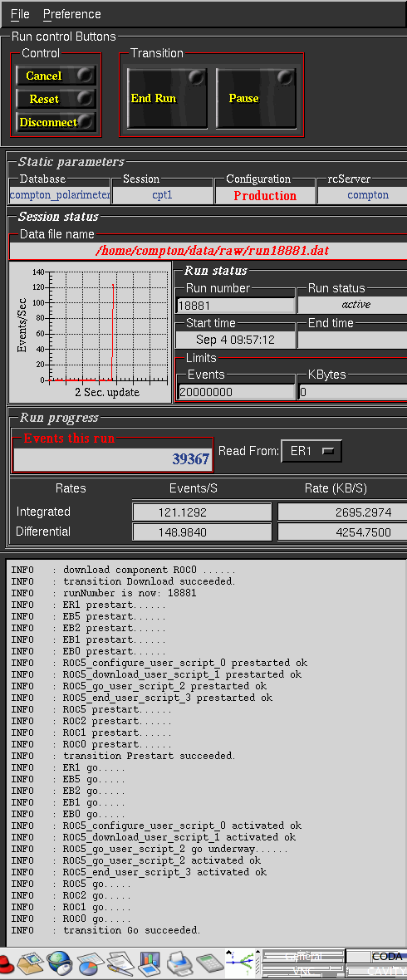Viewport: 407px width, 980px height.
Task: Click the Run number field showing 18881
Action: click(236, 306)
